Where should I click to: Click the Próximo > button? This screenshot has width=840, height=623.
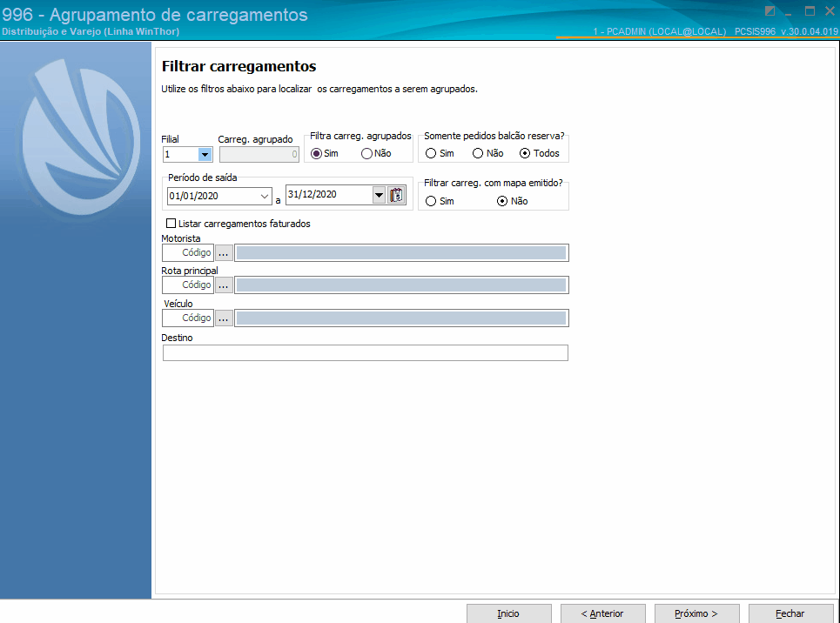[x=696, y=613]
